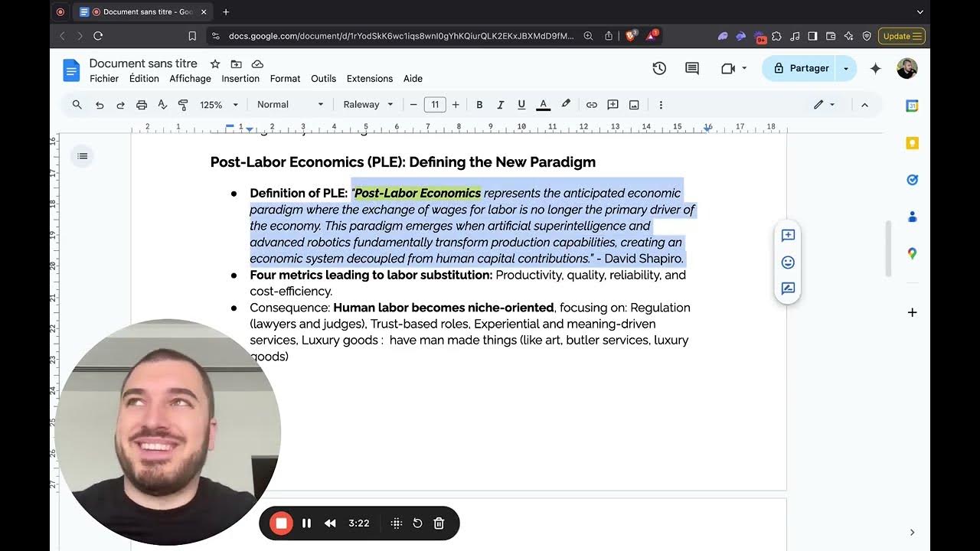
Task: Toggle bold formatting
Action: pos(479,105)
